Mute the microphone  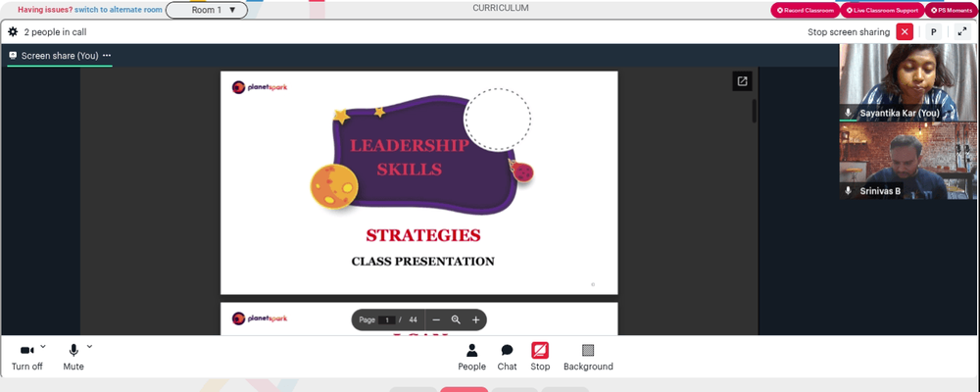pyautogui.click(x=73, y=357)
